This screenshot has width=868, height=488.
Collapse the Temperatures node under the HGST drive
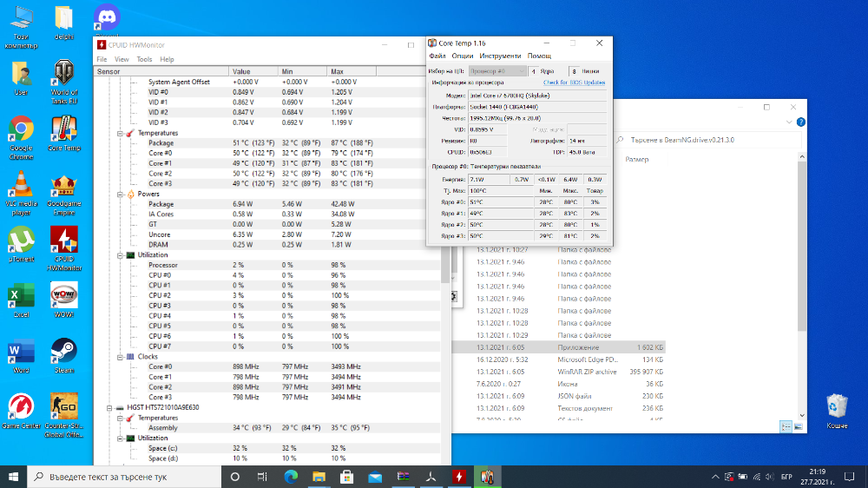(x=120, y=418)
